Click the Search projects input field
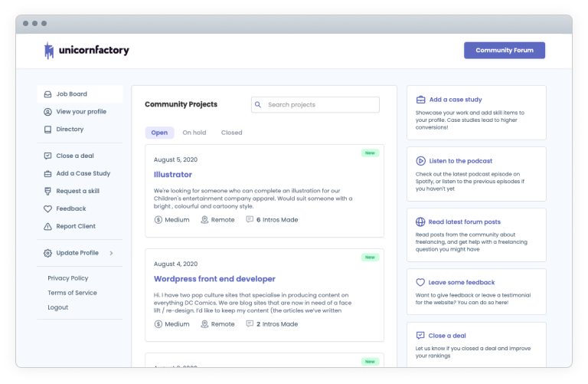 tap(320, 105)
